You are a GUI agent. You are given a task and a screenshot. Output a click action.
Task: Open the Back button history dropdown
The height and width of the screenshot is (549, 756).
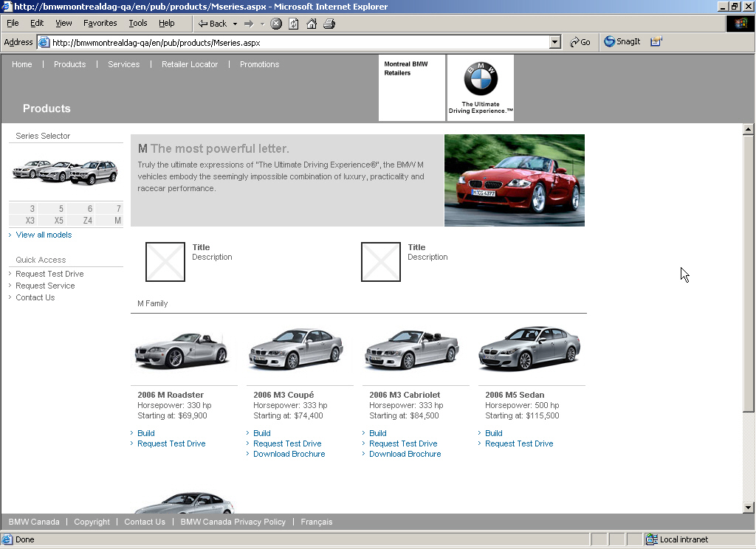236,24
